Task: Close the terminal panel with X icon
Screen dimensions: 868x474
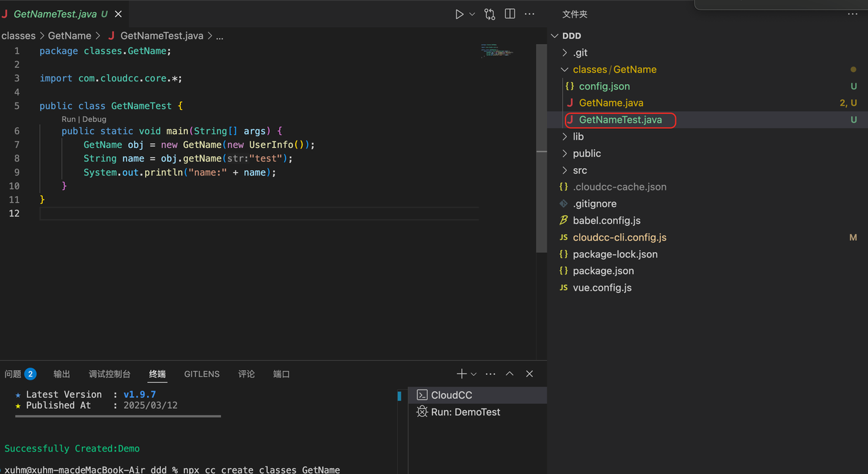Action: click(x=530, y=374)
